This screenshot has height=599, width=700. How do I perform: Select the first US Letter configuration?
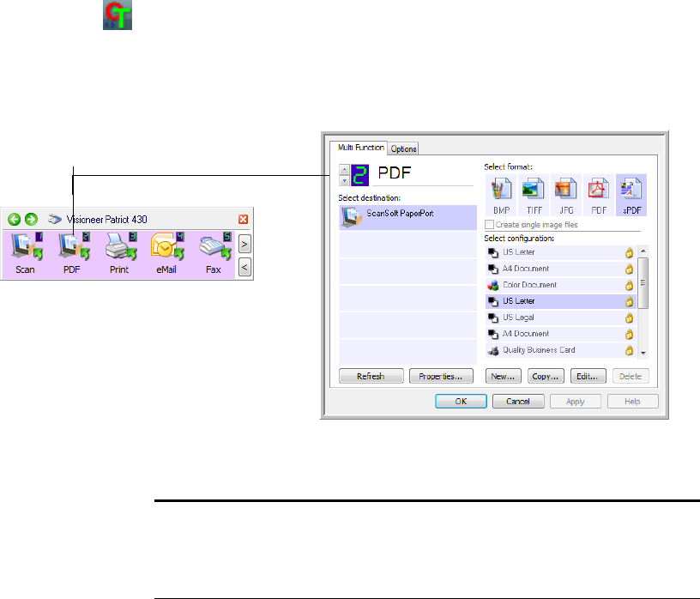point(561,252)
